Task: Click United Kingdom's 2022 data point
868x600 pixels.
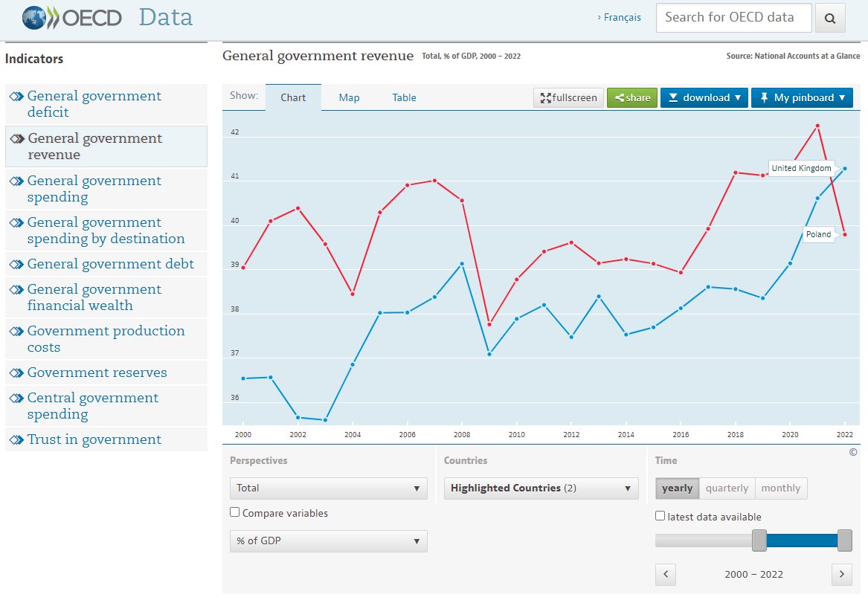Action: pyautogui.click(x=845, y=168)
